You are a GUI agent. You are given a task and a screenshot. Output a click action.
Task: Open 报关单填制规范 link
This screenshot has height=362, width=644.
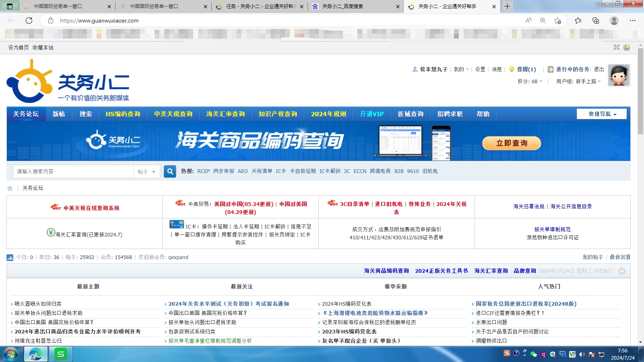(x=552, y=230)
